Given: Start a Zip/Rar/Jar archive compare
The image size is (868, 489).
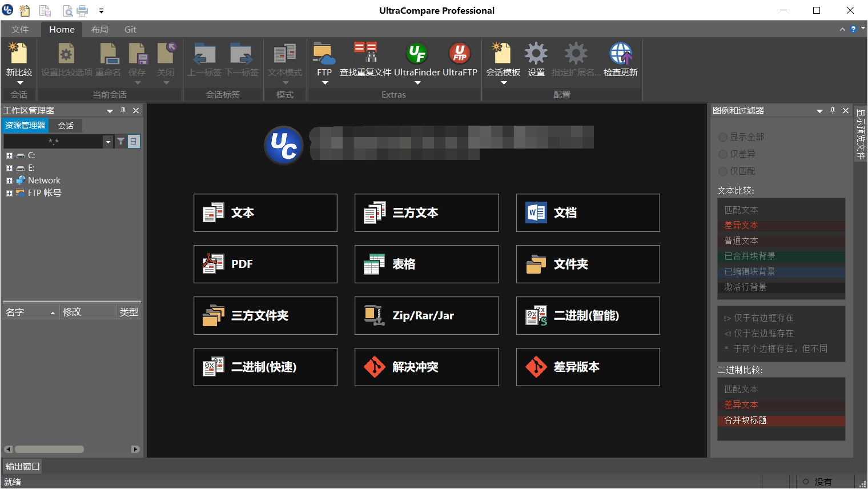Looking at the screenshot, I should (427, 315).
